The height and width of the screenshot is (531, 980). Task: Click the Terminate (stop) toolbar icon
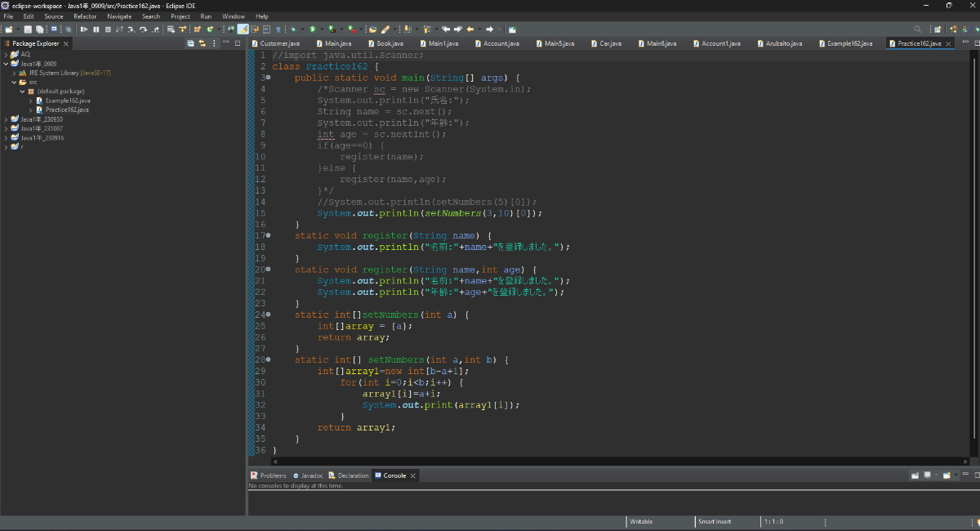(108, 29)
